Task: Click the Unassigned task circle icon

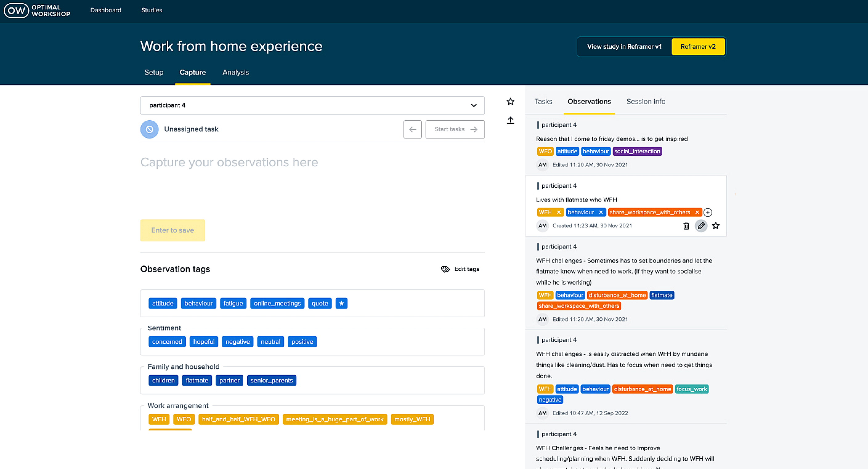Action: pos(149,129)
